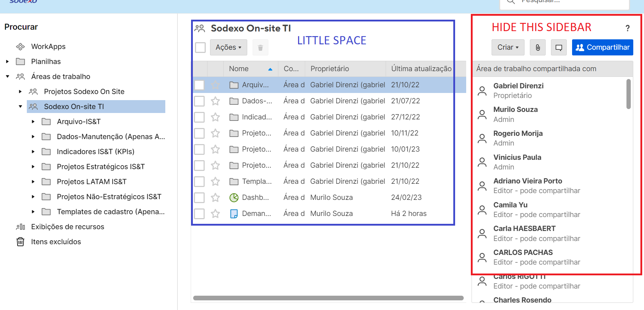The image size is (644, 310).
Task: Collapse the Áreas de trabalho tree node
Action: (7, 77)
